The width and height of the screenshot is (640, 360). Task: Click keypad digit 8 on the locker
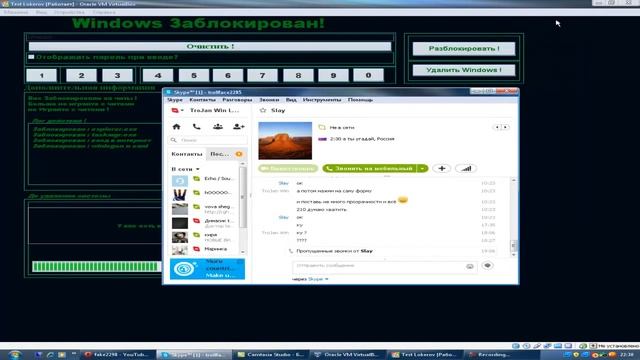[298, 76]
